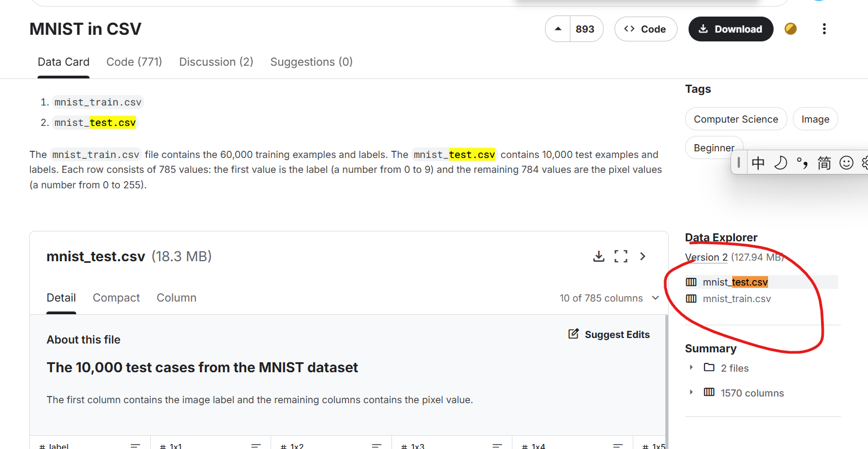
Task: Click the MNIST in CSV title
Action: (x=86, y=29)
